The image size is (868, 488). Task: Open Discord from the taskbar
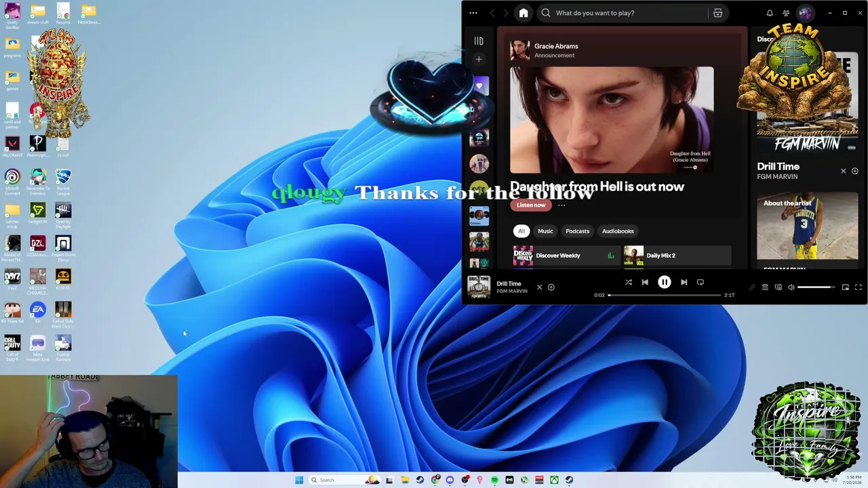(x=450, y=480)
